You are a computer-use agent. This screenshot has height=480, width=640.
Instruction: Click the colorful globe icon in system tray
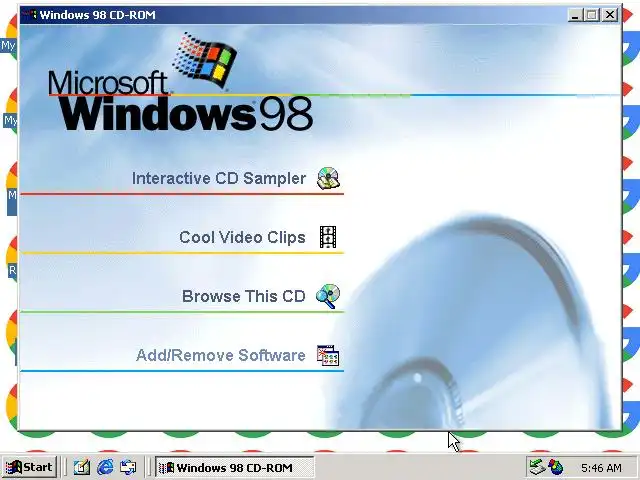pos(555,467)
